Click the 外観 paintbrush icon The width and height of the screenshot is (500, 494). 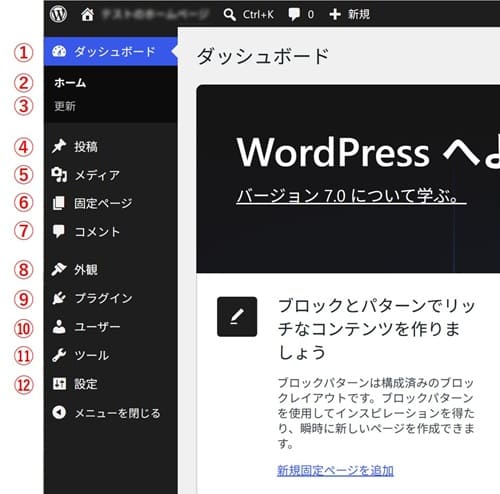pos(59,269)
